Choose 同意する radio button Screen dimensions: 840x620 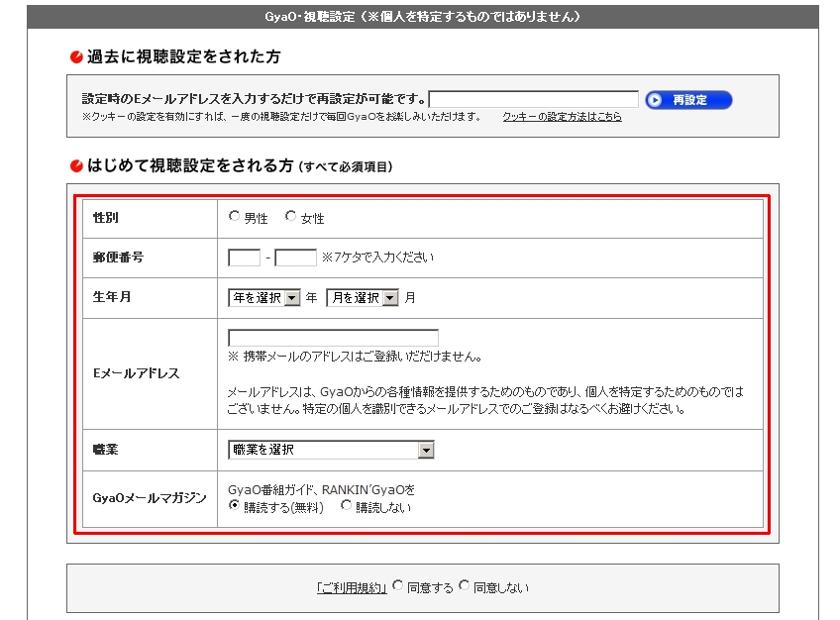(397, 585)
